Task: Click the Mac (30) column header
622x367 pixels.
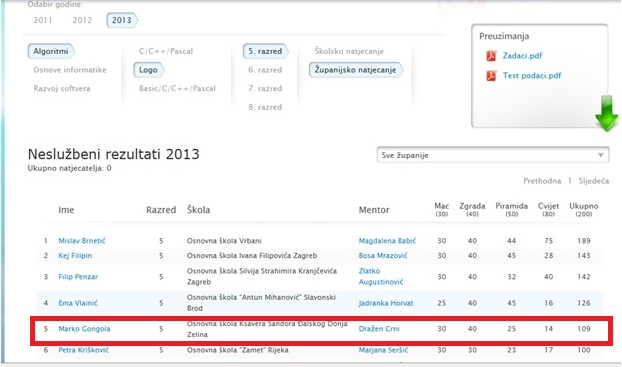Action: [x=442, y=209]
